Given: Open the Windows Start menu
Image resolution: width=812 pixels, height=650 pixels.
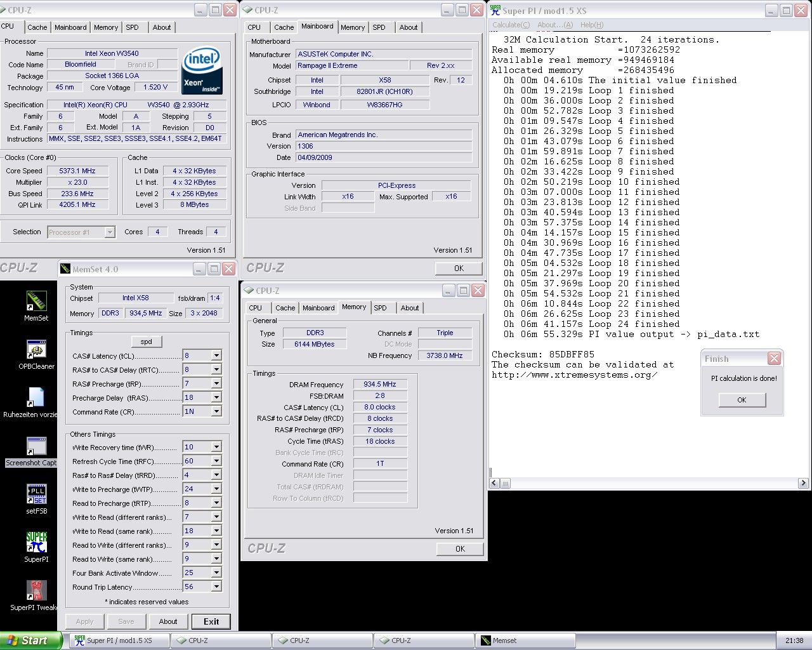Looking at the screenshot, I should pyautogui.click(x=30, y=640).
